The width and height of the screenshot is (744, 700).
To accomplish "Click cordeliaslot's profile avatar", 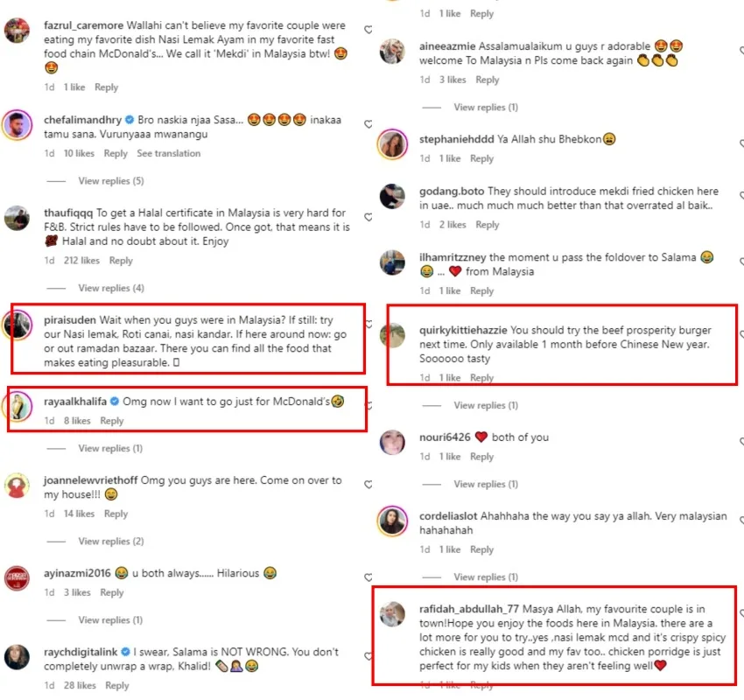I will (392, 521).
